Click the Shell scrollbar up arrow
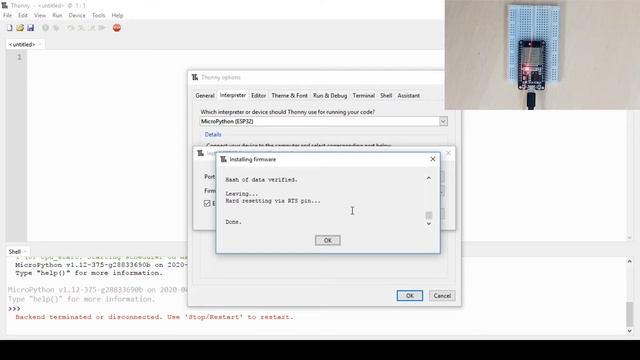640x360 pixels. 629,261
